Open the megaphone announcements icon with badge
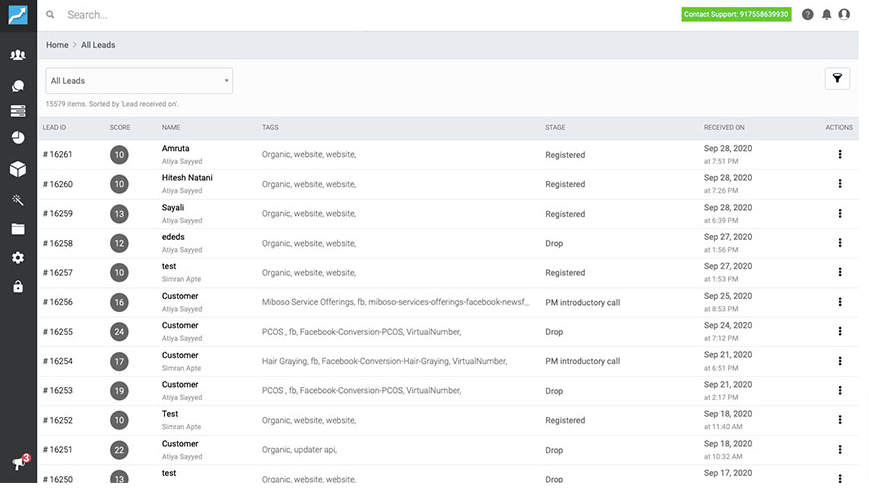Image resolution: width=869 pixels, height=500 pixels. tap(18, 462)
